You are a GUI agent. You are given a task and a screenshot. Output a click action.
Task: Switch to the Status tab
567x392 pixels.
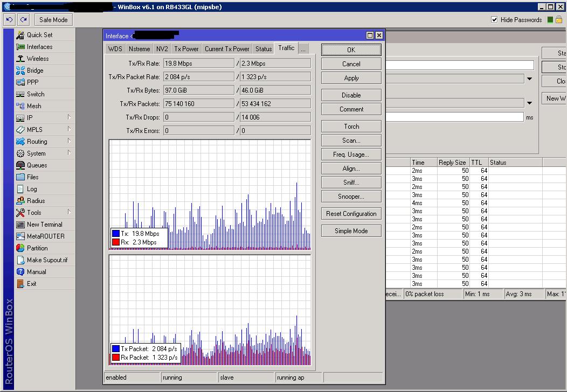(264, 48)
